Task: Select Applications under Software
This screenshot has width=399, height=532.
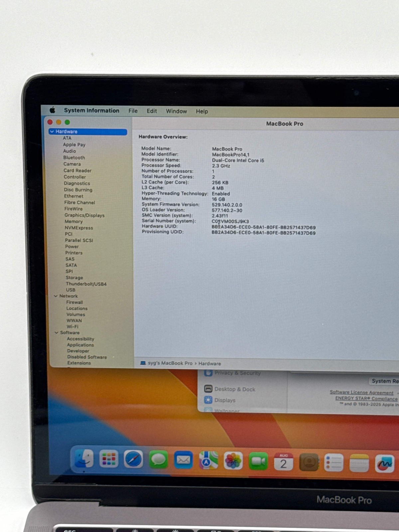Action: coord(80,345)
